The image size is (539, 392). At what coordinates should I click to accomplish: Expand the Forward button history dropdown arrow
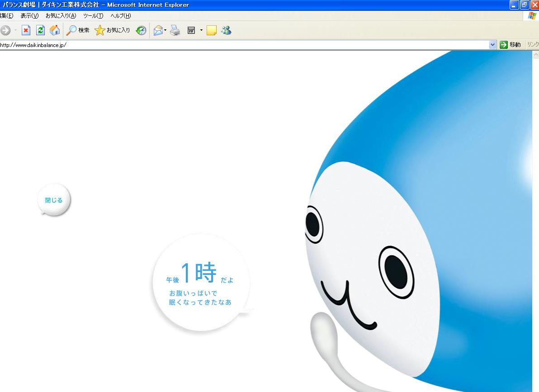[15, 30]
